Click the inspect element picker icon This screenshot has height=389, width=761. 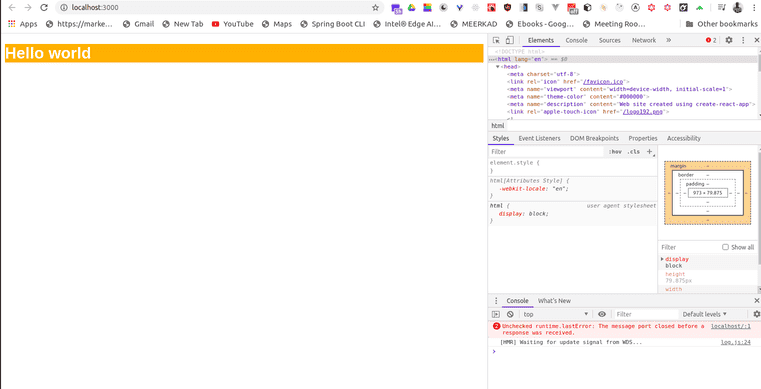(x=496, y=40)
